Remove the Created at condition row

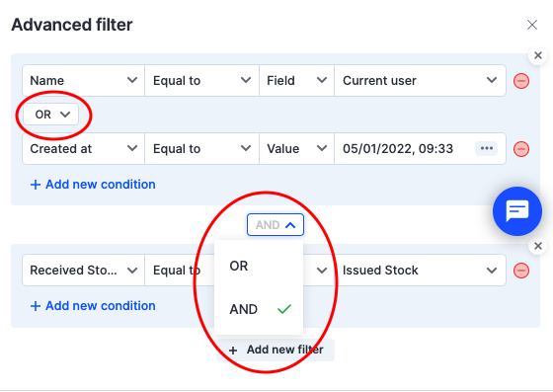click(521, 149)
